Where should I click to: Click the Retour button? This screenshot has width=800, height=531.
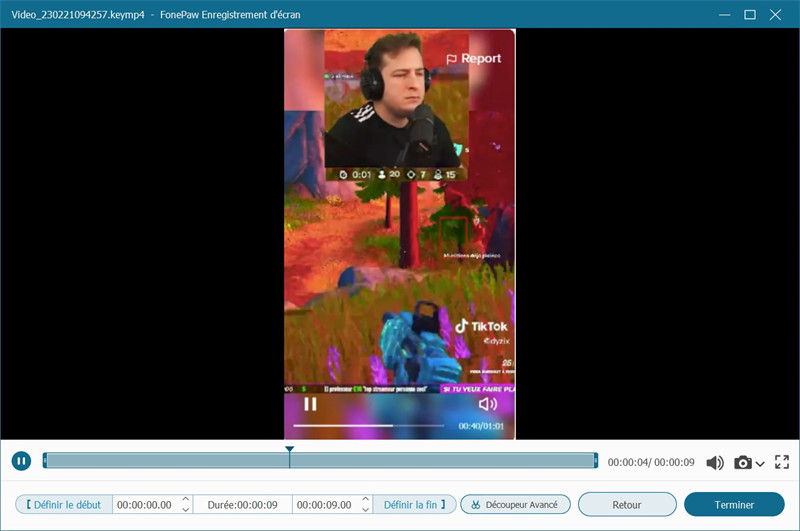tap(627, 504)
